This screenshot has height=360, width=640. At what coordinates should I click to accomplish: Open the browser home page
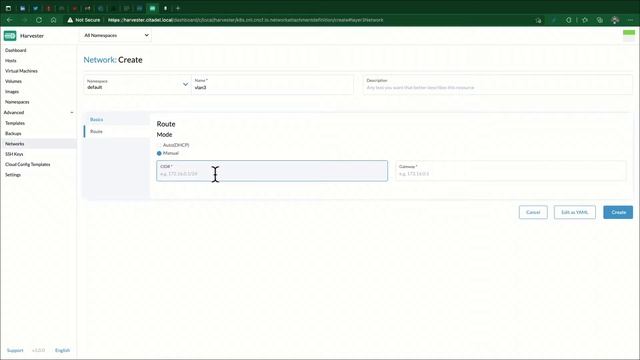click(x=53, y=20)
